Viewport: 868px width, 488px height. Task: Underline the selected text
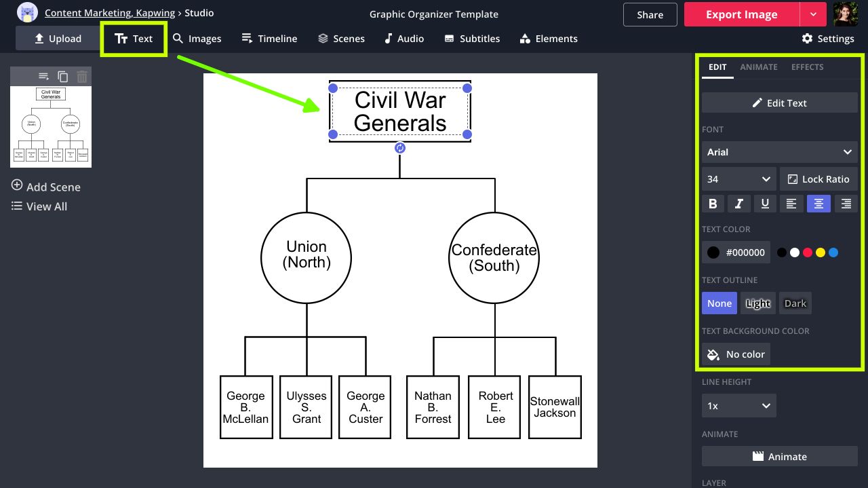tap(765, 204)
